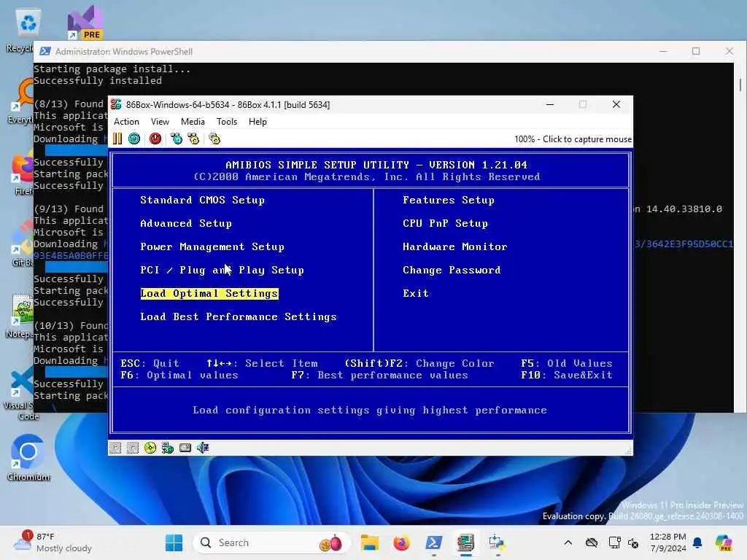747x560 pixels.
Task: Pause emulation in the 86Box toolbar
Action: 117,139
